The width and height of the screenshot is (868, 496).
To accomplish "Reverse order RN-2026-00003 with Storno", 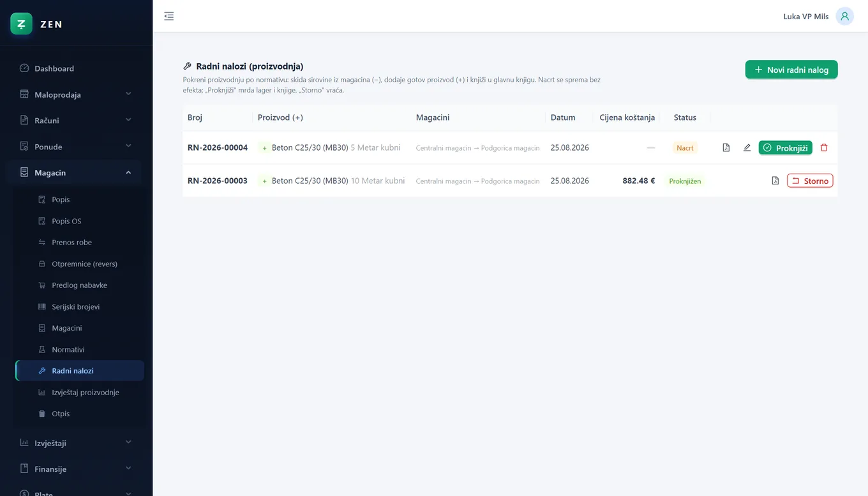I will click(810, 181).
